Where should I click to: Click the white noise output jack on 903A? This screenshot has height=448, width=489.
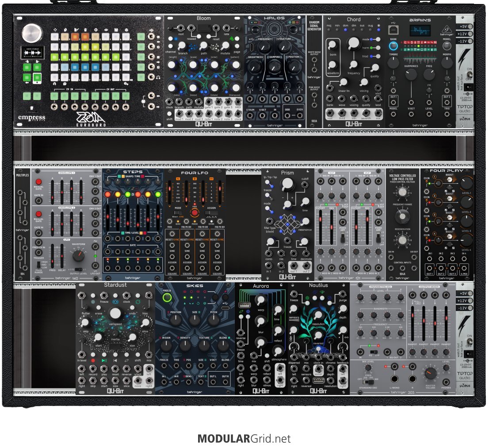314,60
